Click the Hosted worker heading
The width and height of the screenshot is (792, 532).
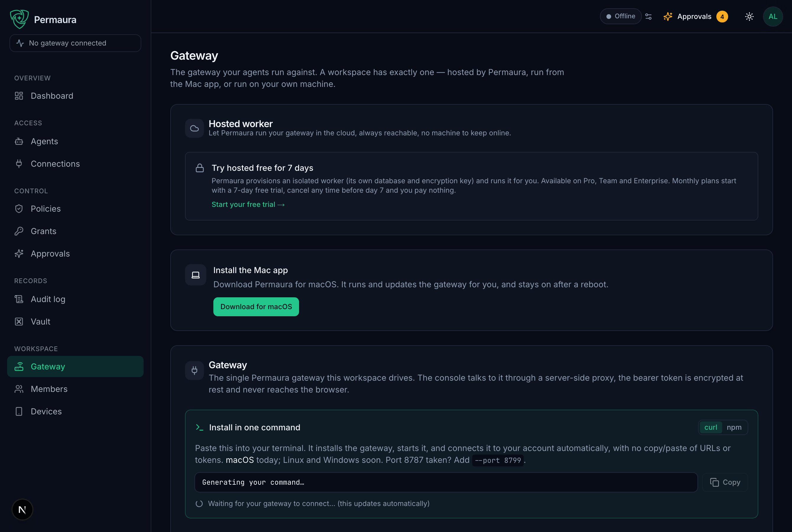241,124
